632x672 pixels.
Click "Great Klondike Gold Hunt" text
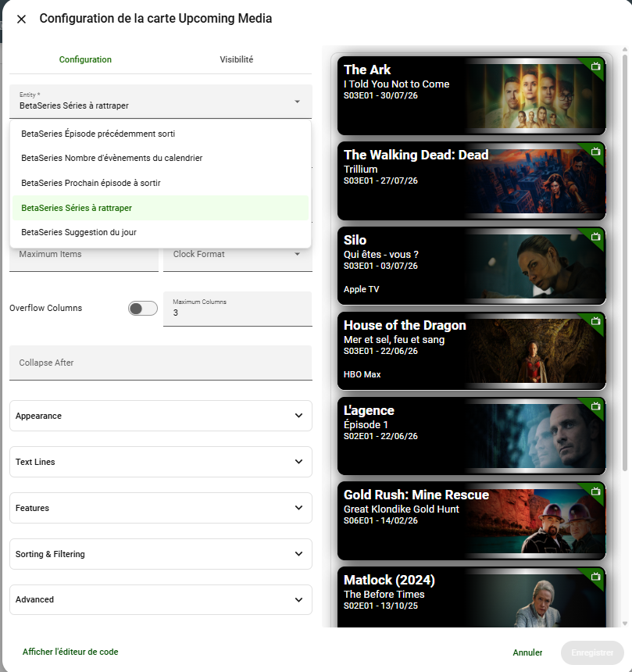click(402, 509)
